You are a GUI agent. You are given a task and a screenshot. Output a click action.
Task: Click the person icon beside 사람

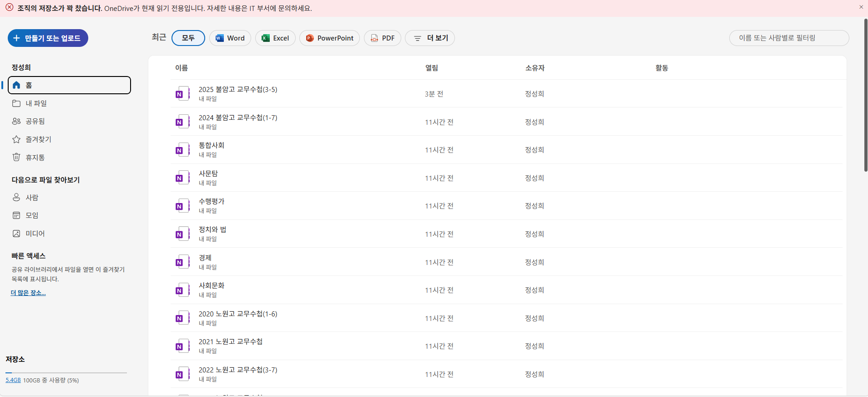click(16, 197)
